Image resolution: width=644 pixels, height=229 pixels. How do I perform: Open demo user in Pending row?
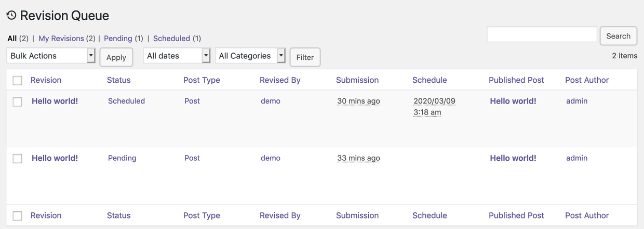[270, 158]
